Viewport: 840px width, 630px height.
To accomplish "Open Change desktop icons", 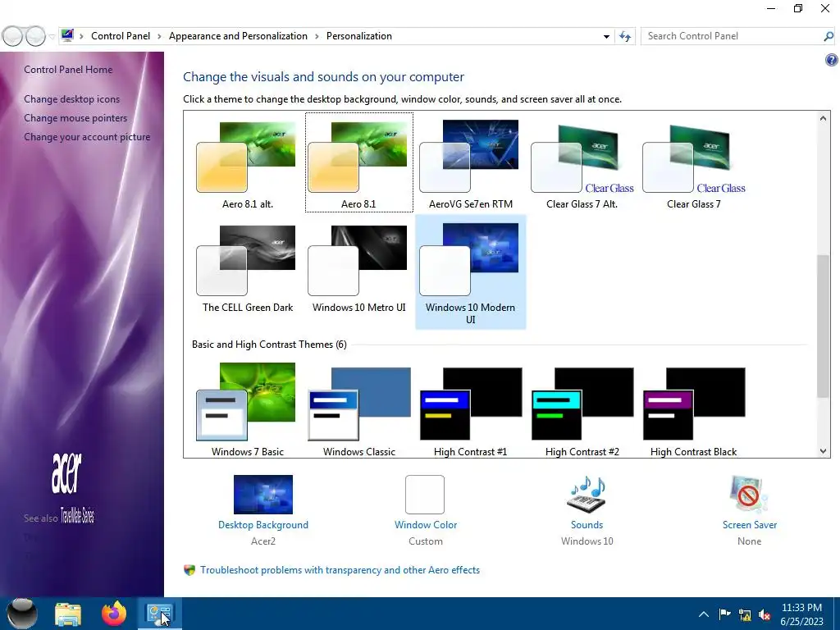I will coord(72,99).
